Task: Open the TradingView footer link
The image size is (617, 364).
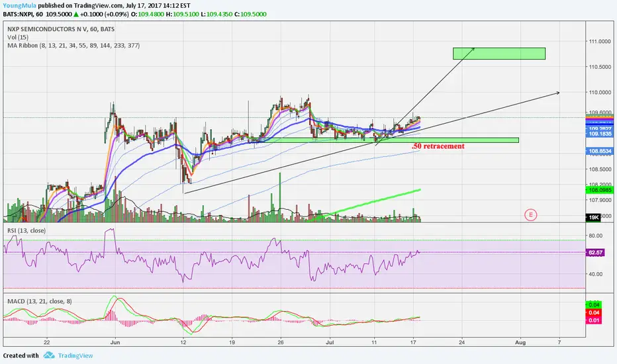Action: (x=75, y=356)
